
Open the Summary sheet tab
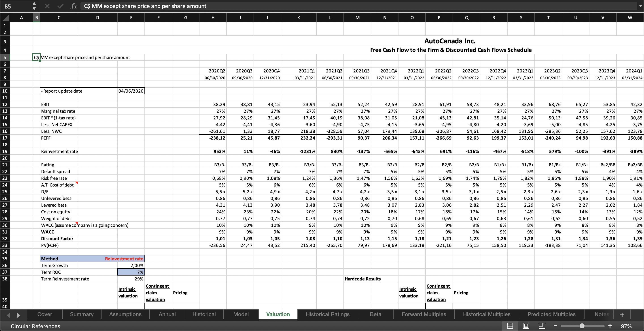(82, 314)
